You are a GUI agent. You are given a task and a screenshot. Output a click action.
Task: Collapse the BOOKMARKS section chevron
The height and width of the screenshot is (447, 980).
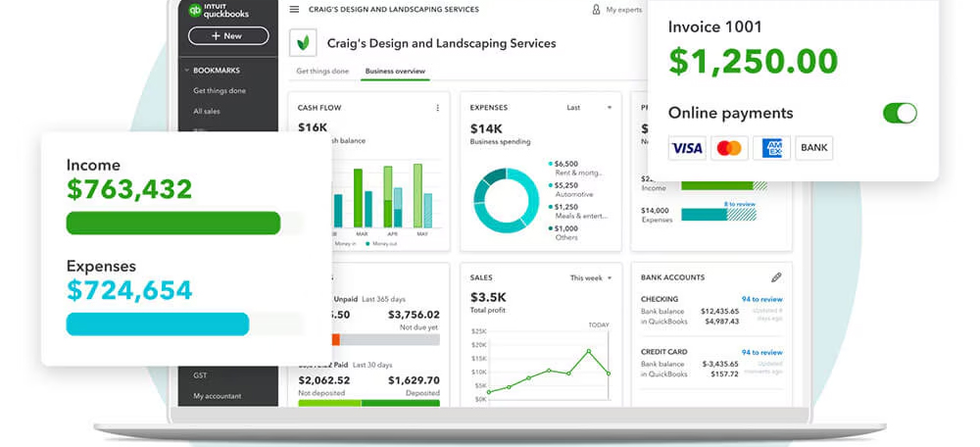(186, 71)
